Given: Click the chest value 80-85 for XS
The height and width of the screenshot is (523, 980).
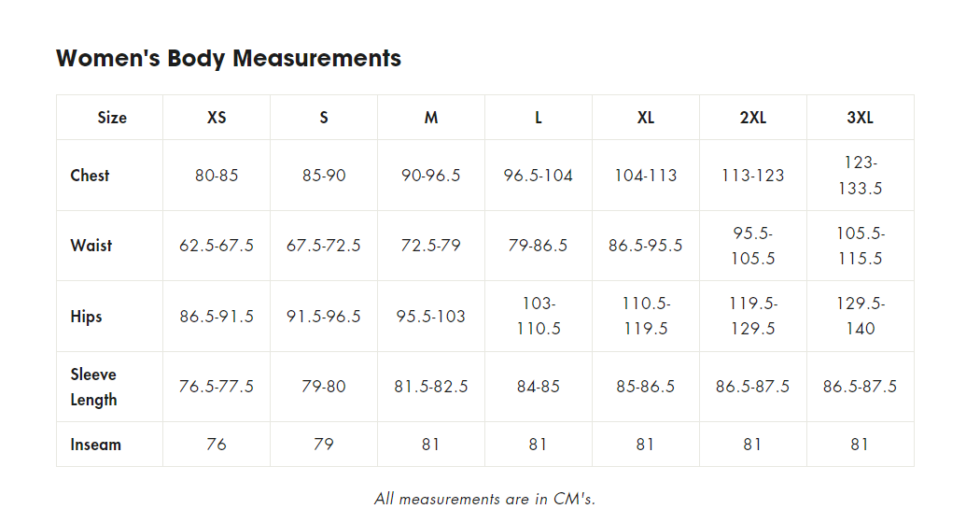Looking at the screenshot, I should click(217, 176).
